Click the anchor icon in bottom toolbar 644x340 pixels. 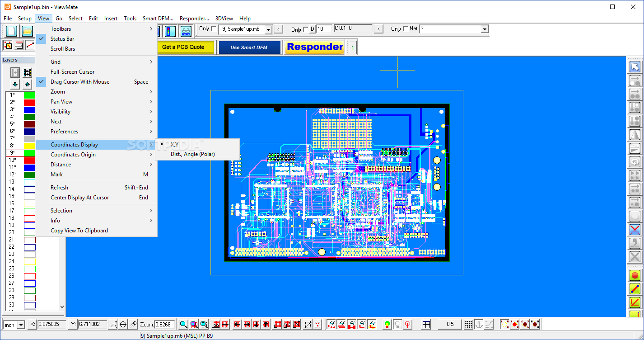(x=479, y=324)
